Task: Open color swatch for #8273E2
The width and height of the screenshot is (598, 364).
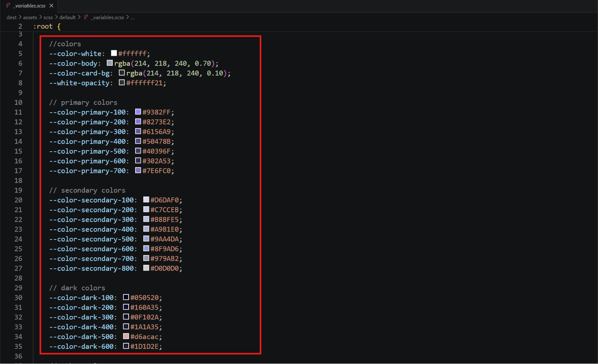Action: click(138, 122)
